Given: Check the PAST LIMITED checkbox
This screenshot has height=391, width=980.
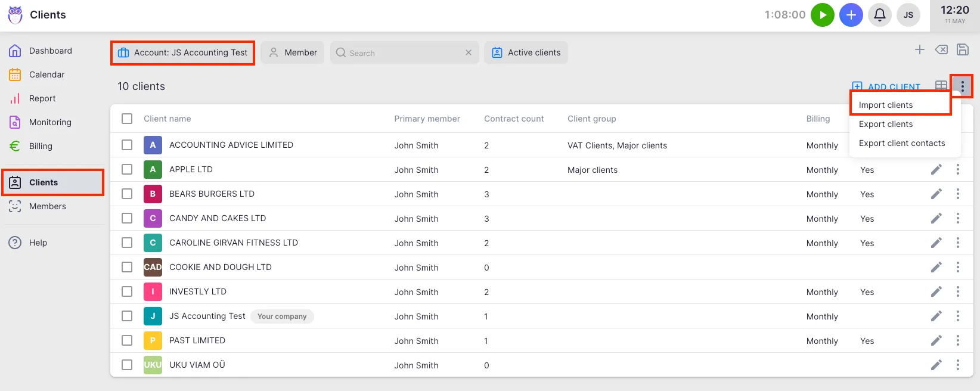Looking at the screenshot, I should tap(127, 340).
